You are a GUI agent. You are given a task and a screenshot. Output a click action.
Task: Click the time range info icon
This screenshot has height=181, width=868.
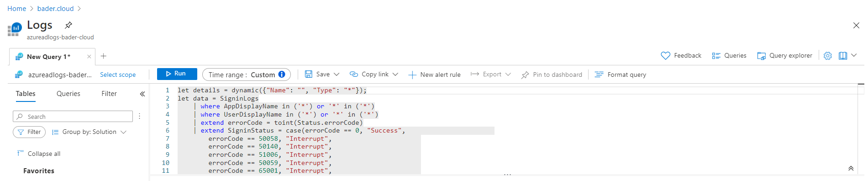[282, 75]
